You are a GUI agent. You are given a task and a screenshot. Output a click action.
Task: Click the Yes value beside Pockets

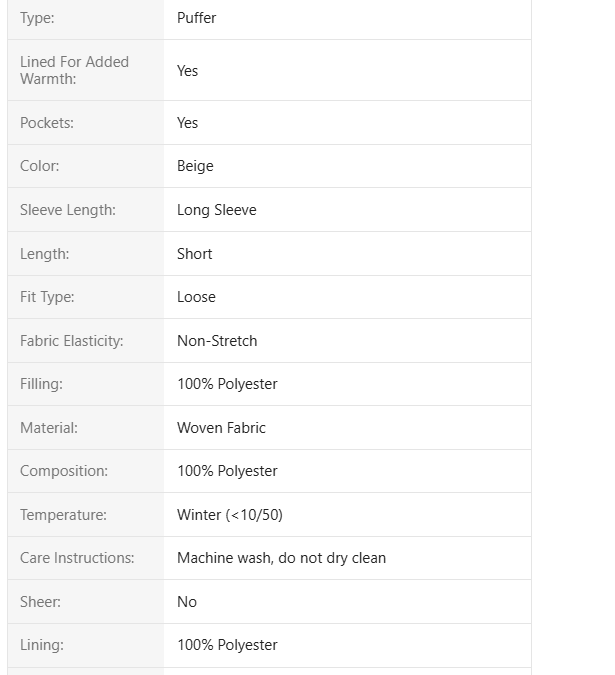[x=188, y=123]
